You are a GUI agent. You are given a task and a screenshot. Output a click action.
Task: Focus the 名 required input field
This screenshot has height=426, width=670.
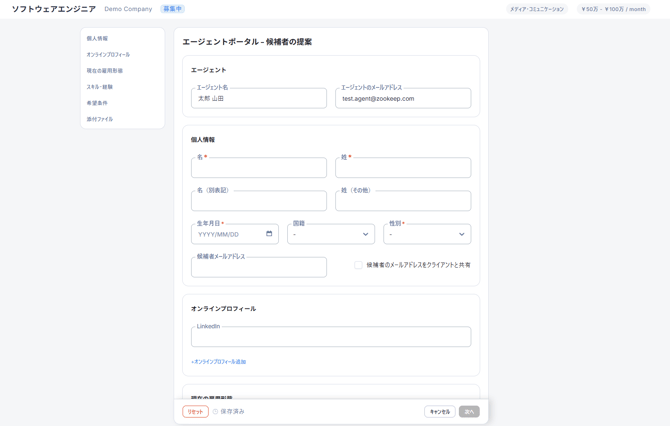(x=259, y=168)
